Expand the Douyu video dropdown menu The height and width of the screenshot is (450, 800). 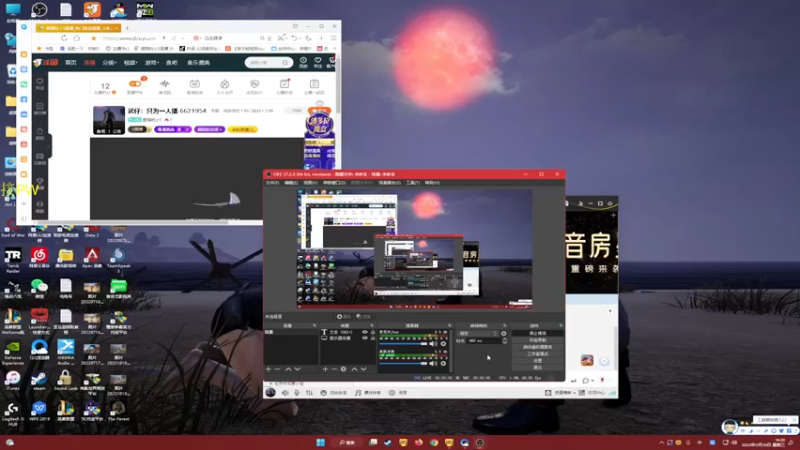[x=131, y=63]
